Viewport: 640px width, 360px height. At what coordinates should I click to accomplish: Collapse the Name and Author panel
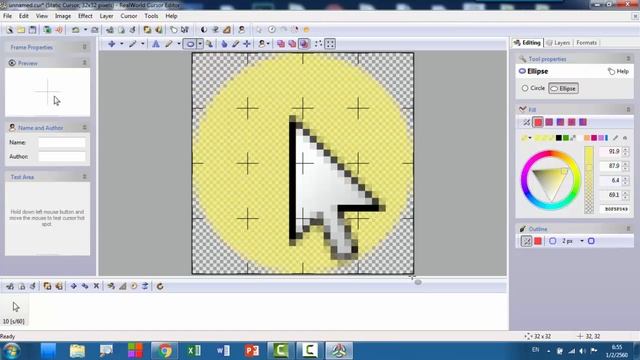point(84,127)
